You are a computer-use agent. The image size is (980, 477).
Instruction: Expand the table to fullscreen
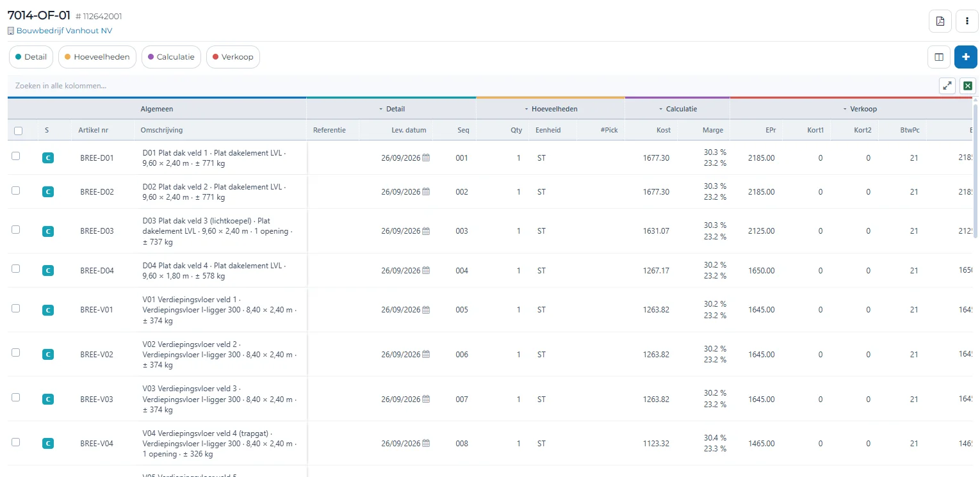coord(947,86)
